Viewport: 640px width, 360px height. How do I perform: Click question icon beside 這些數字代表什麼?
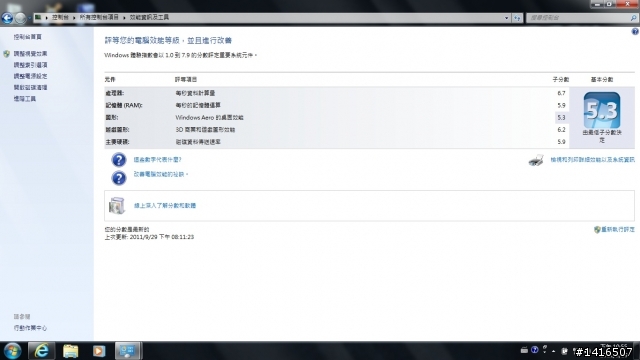[119, 160]
